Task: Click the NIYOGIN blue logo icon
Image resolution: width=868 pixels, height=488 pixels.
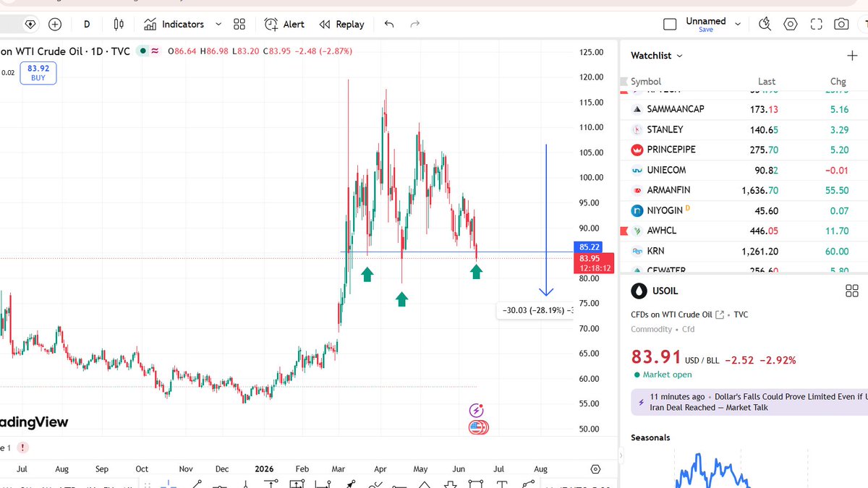Action: pos(637,211)
